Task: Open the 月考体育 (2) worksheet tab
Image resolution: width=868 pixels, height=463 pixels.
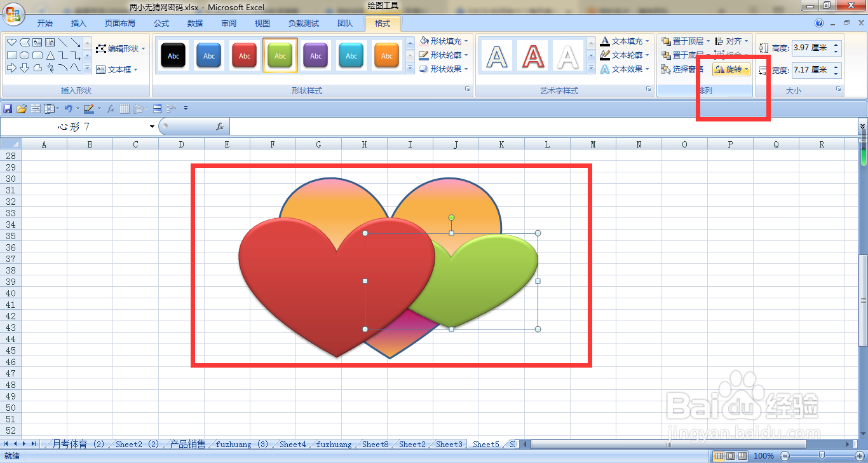Action: coord(78,445)
